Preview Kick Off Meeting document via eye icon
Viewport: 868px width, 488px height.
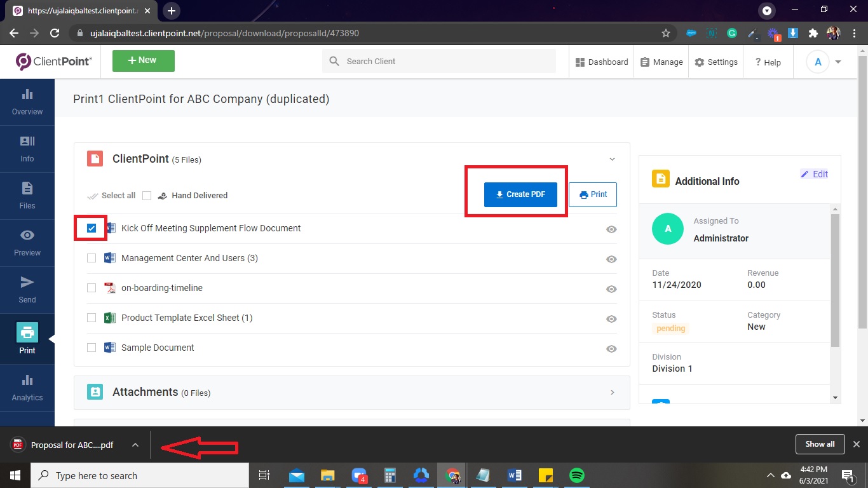(x=611, y=229)
